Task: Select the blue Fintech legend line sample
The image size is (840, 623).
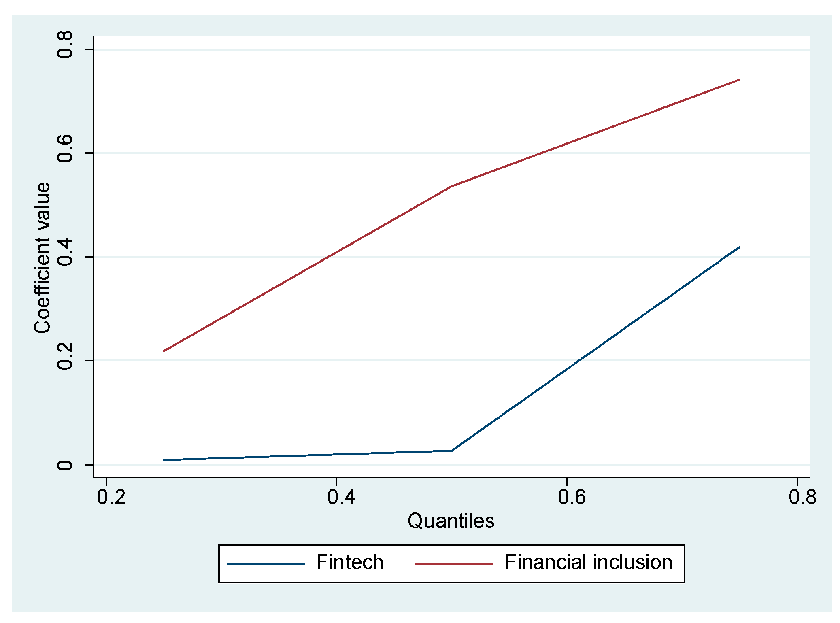Action: point(266,564)
